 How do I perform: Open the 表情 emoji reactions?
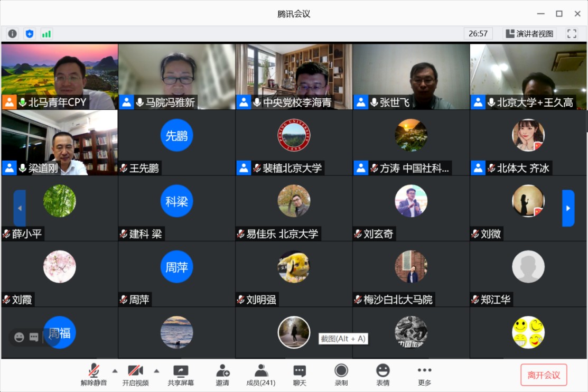[x=382, y=375]
